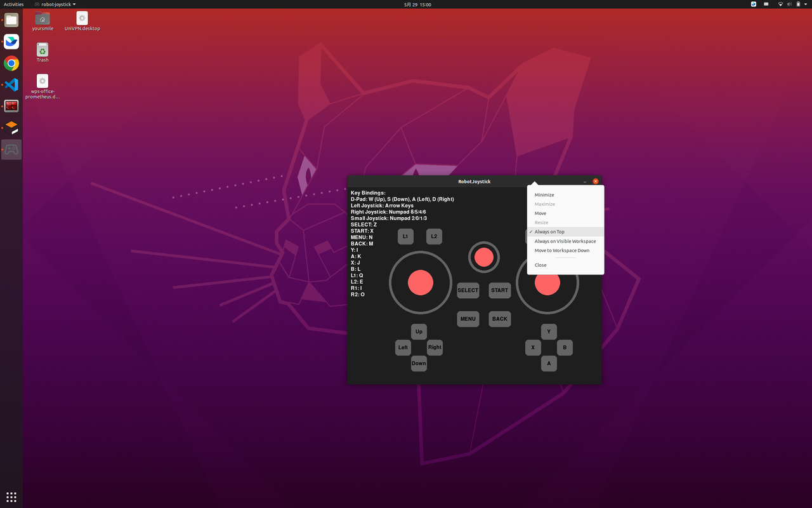
Task: Click "Right Joystick: Numpad 8/5/4/6" text
Action: pos(388,212)
